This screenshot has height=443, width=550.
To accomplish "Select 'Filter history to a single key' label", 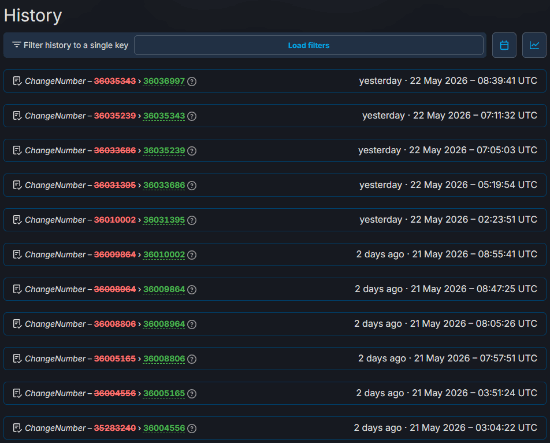I will click(x=76, y=45).
